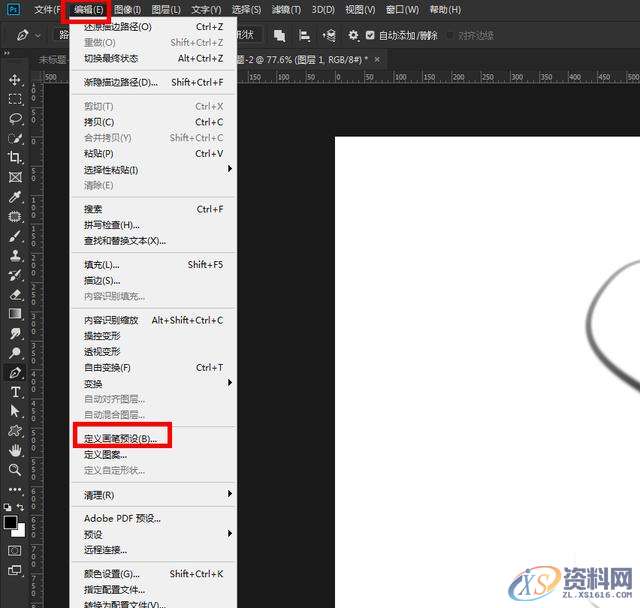
Task: Select the Eyedropper tool
Action: pos(15,197)
